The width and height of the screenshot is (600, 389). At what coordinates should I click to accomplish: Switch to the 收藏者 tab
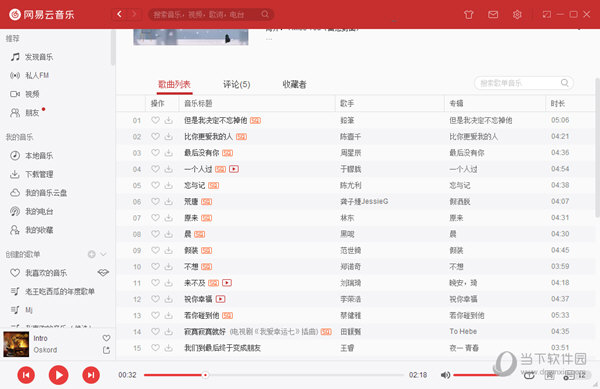pos(294,85)
